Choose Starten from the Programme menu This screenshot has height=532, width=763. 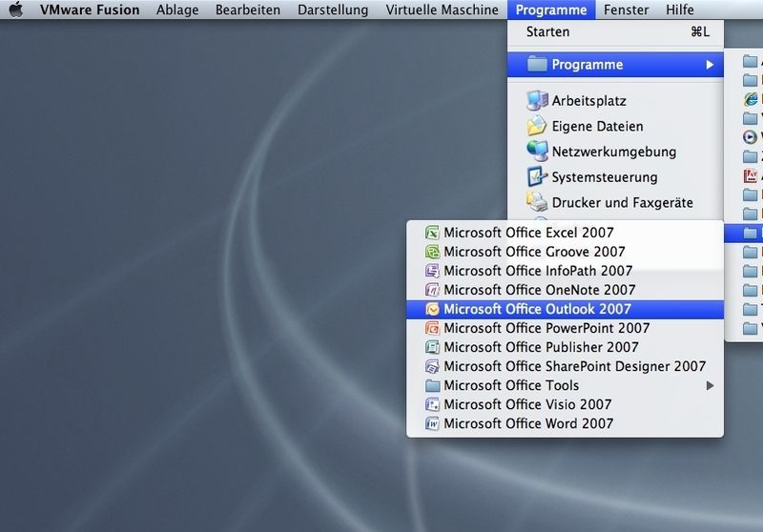[615, 32]
